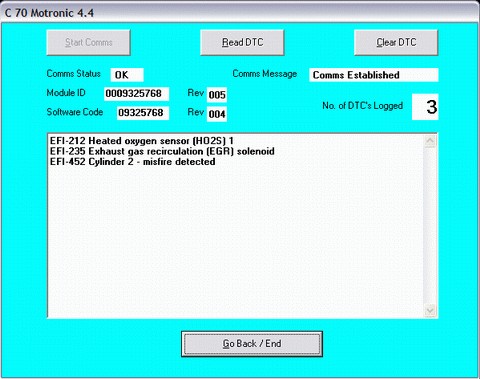Click the Comms Status OK field
480x379 pixels.
click(x=127, y=75)
